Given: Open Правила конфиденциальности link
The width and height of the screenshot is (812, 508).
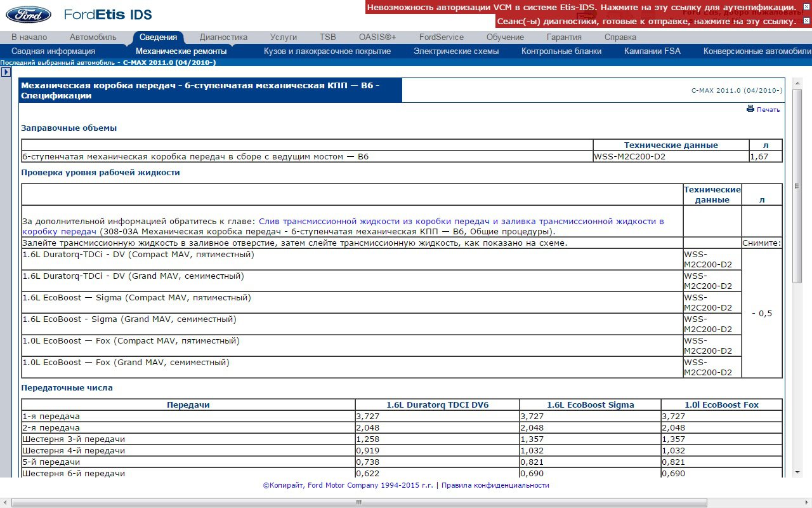Looking at the screenshot, I should pos(495,485).
